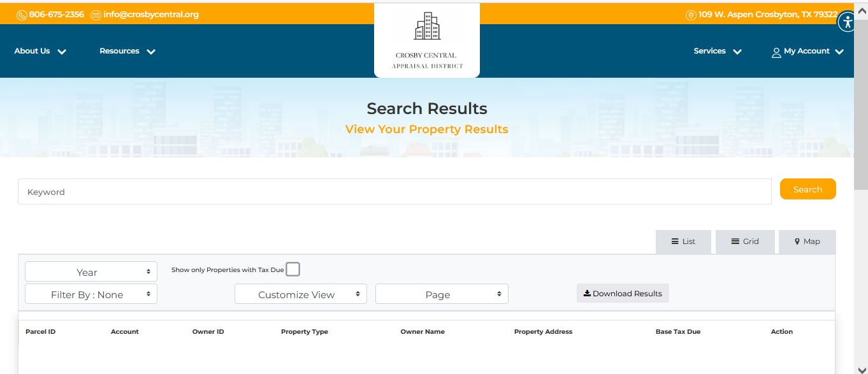Expand the Services menu

pyautogui.click(x=717, y=51)
